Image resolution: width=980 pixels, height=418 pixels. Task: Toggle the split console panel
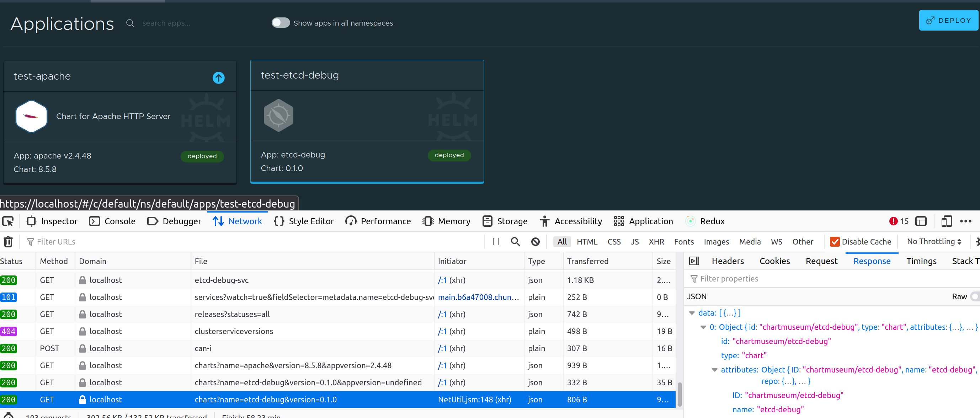921,221
